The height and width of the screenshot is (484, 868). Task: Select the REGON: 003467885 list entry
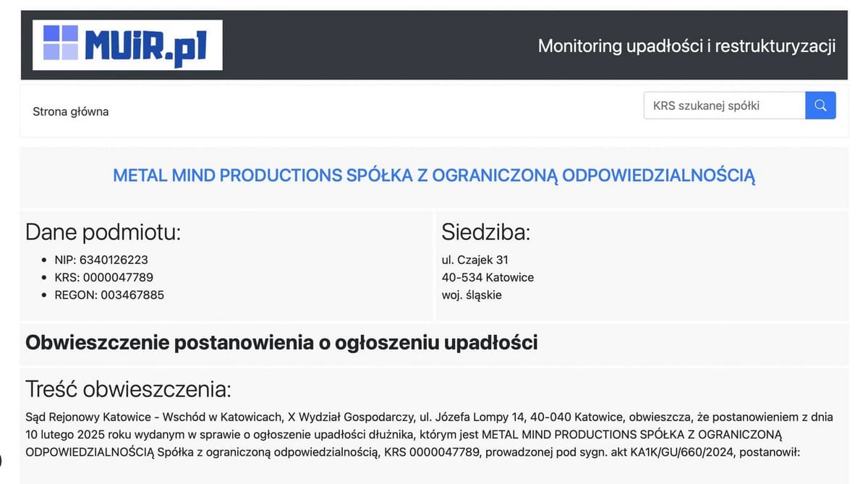pyautogui.click(x=109, y=294)
